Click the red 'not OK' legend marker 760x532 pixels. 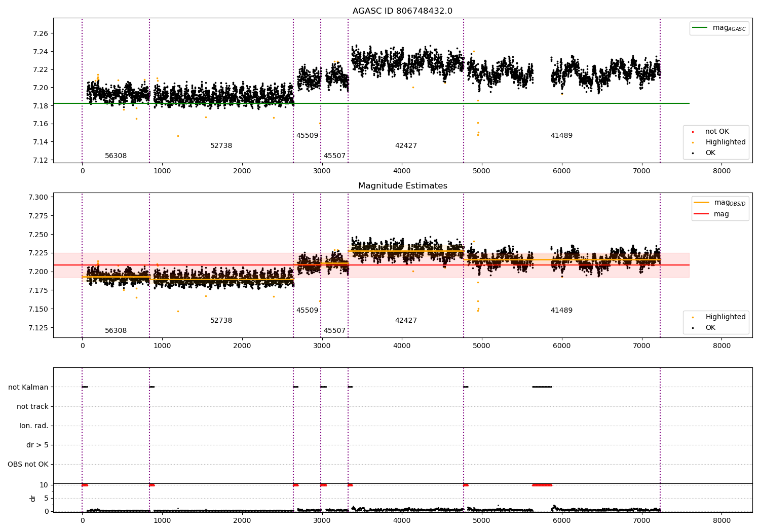point(693,132)
